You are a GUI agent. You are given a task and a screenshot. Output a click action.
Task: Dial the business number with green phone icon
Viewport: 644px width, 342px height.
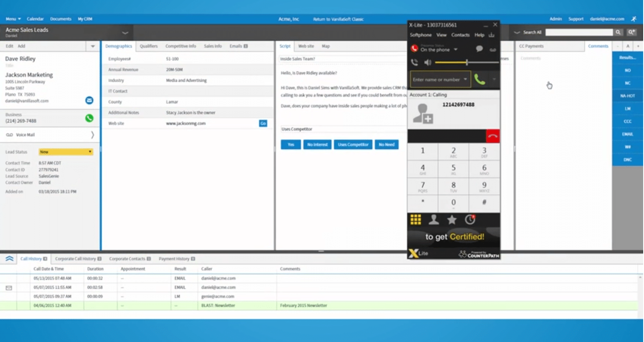pos(89,118)
